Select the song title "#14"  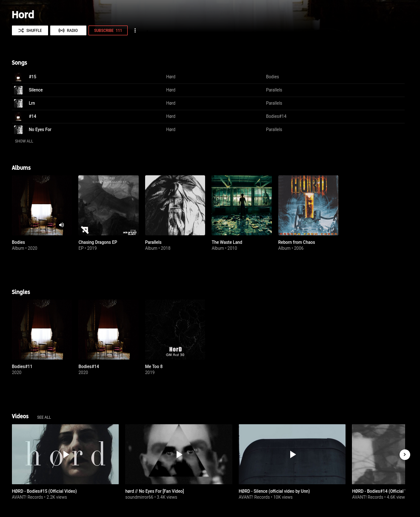32,117
